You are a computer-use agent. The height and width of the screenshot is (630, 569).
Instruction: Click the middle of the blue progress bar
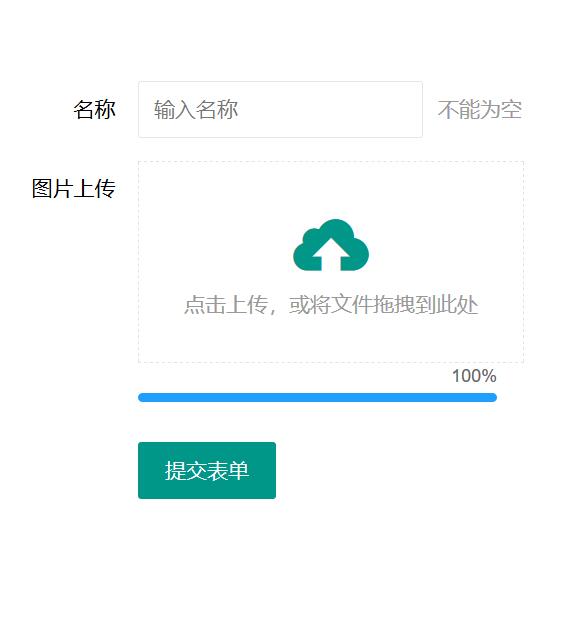click(x=317, y=397)
